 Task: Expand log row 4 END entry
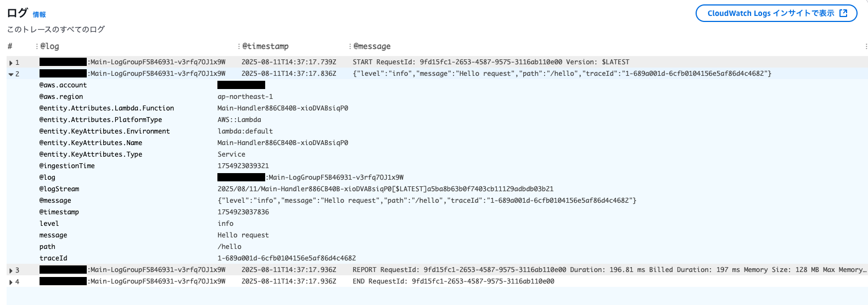tap(11, 282)
